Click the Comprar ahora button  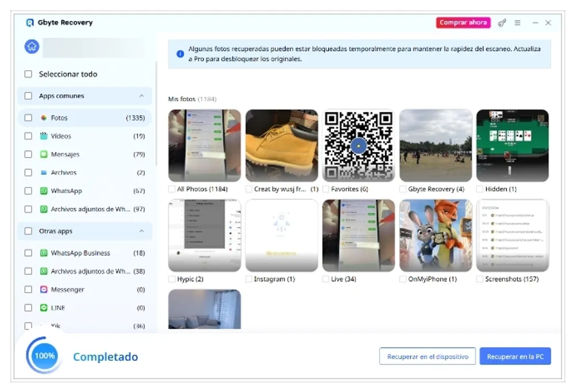point(463,23)
